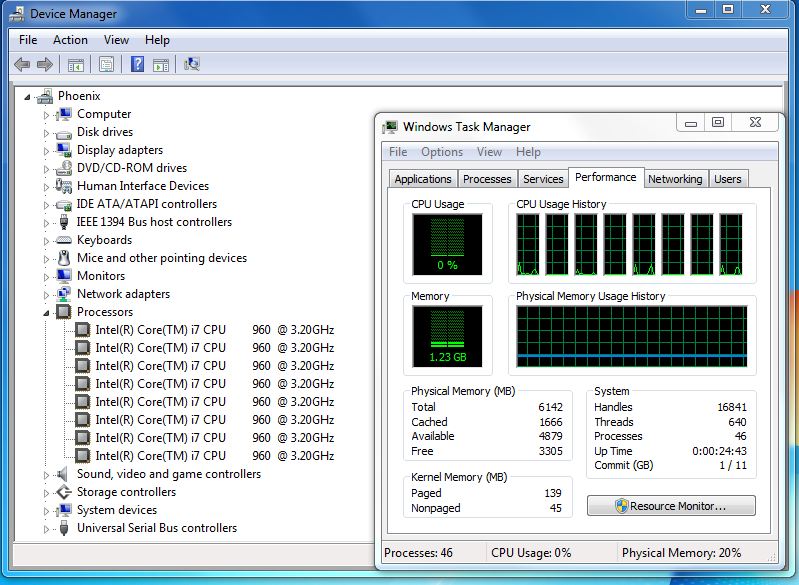Switch to the Services tab
Screen dimensions: 799x585
click(x=543, y=179)
